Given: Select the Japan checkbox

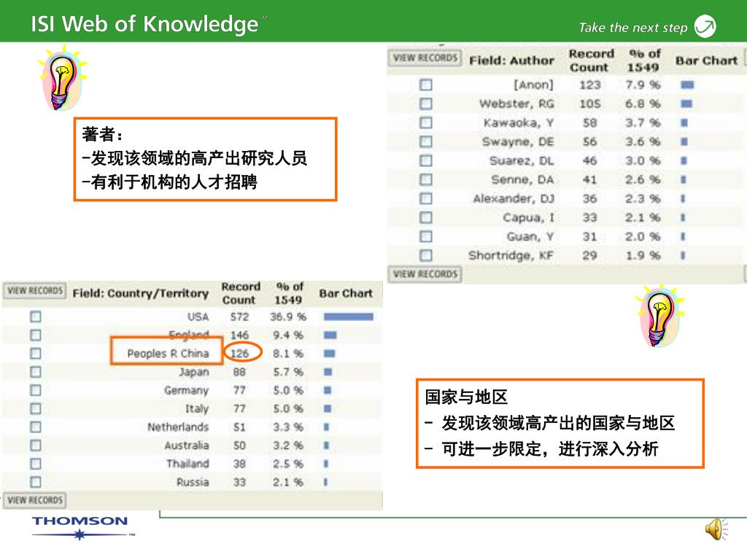Looking at the screenshot, I should (x=36, y=372).
